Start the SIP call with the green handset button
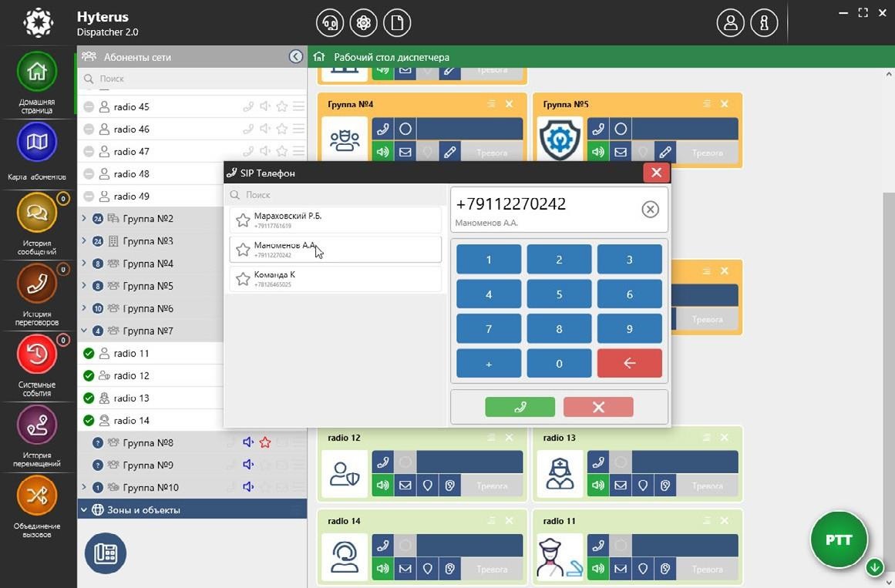Screen dimensions: 895x588 tap(520, 407)
